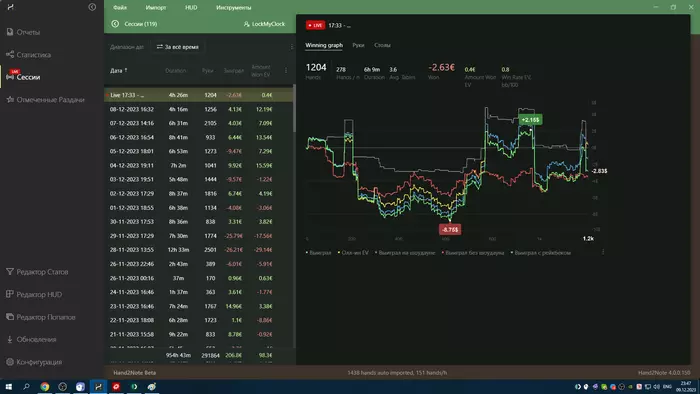Select session 26-11-2023 00:16

tap(199, 278)
